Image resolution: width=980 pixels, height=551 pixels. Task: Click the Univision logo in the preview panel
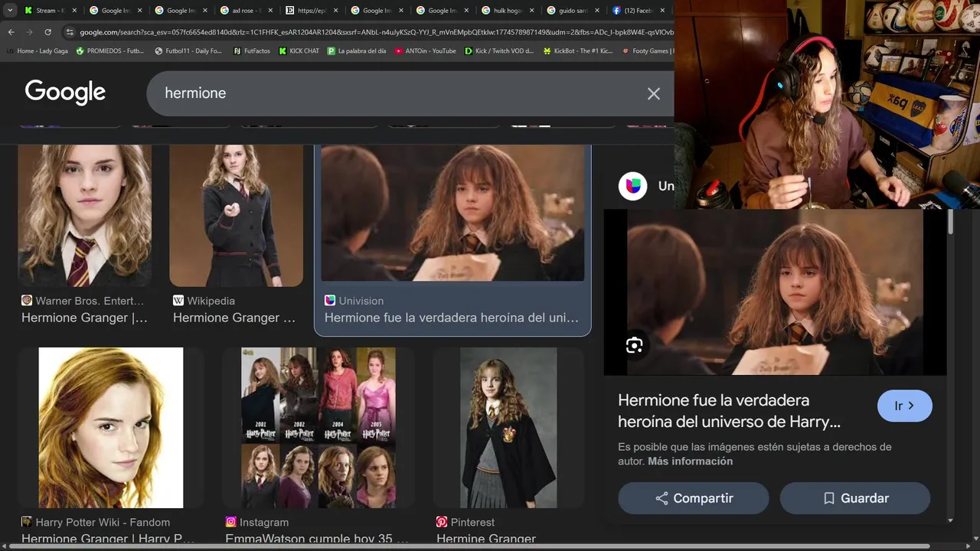pos(632,186)
